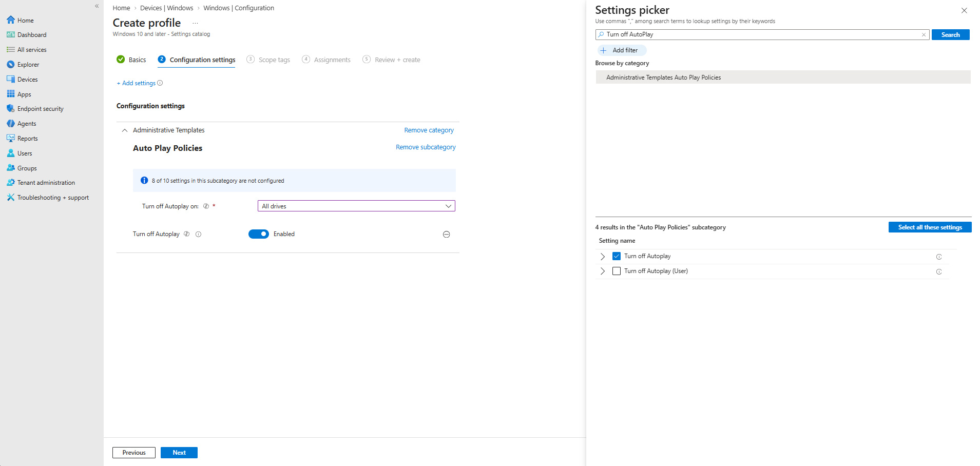Click Remove category link
The image size is (980, 466).
click(x=429, y=130)
